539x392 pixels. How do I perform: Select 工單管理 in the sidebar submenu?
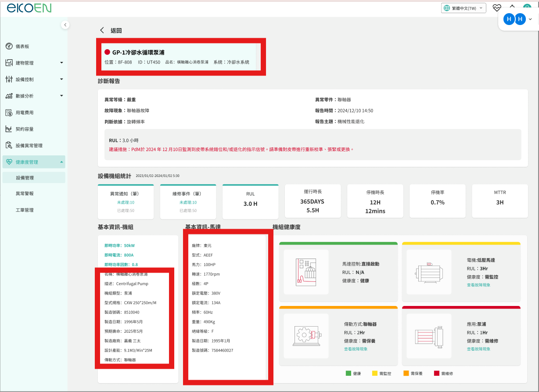pyautogui.click(x=25, y=210)
